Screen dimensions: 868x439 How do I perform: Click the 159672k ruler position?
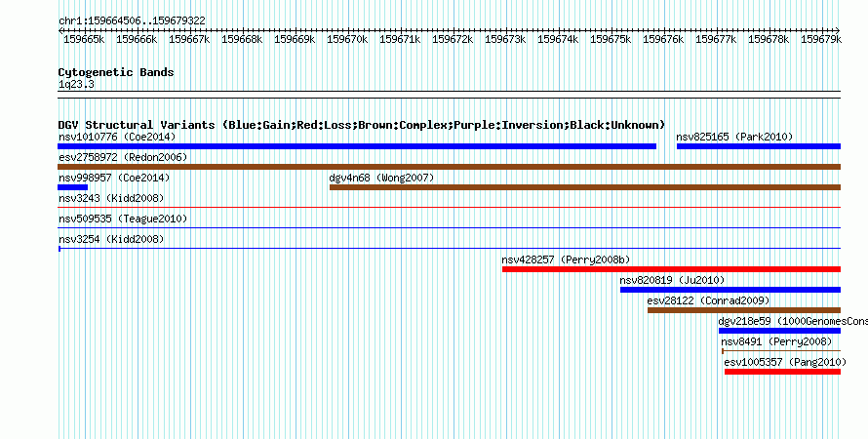pyautogui.click(x=453, y=39)
